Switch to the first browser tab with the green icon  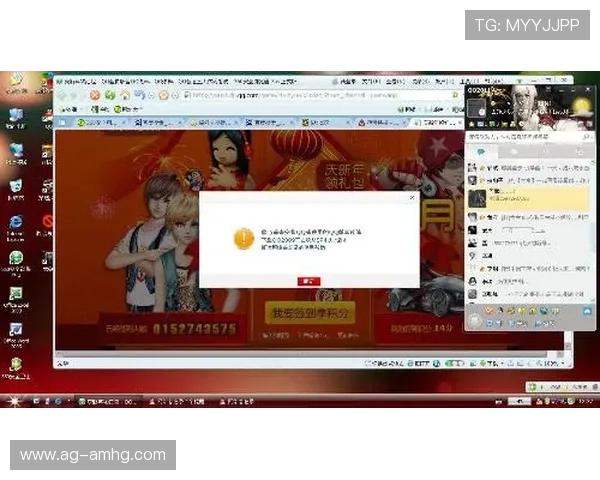tap(101, 122)
